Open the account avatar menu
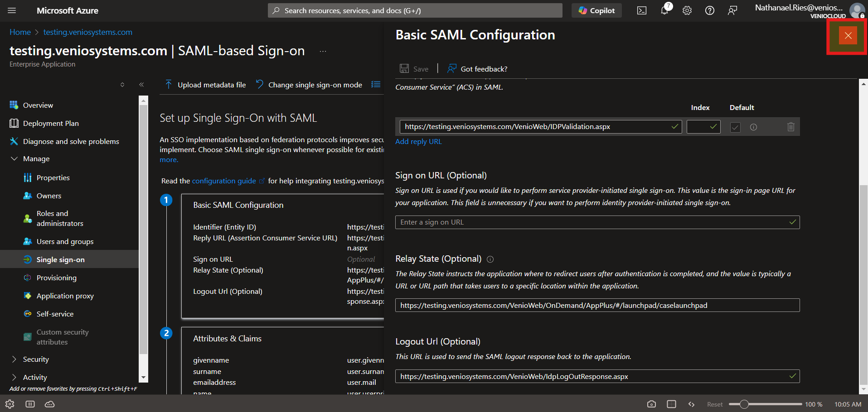Viewport: 868px width, 412px height. tap(857, 10)
